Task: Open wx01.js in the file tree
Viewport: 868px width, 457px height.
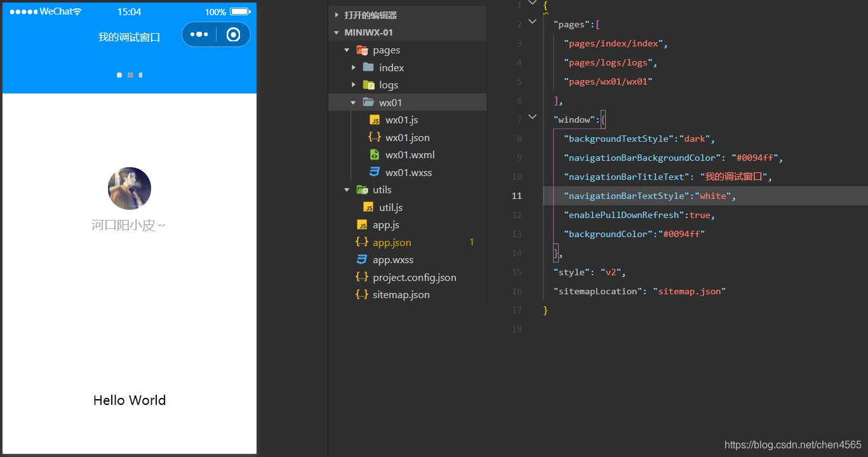Action: tap(402, 120)
